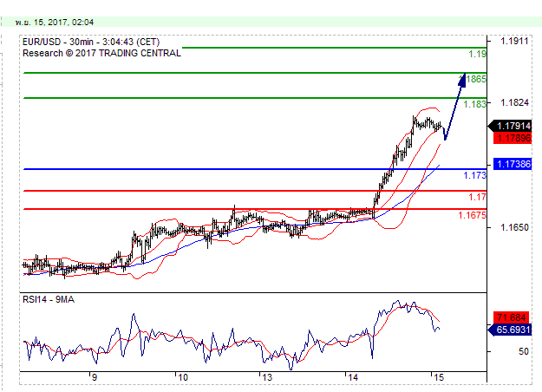This screenshot has width=542, height=392.
Task: Click date 14 on the time axis
Action: pyautogui.click(x=352, y=377)
